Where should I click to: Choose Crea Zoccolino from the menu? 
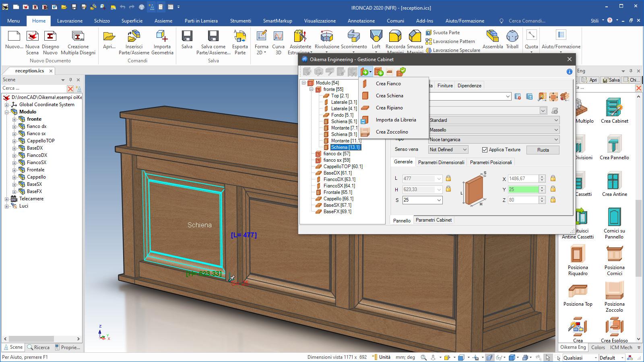tap(392, 132)
